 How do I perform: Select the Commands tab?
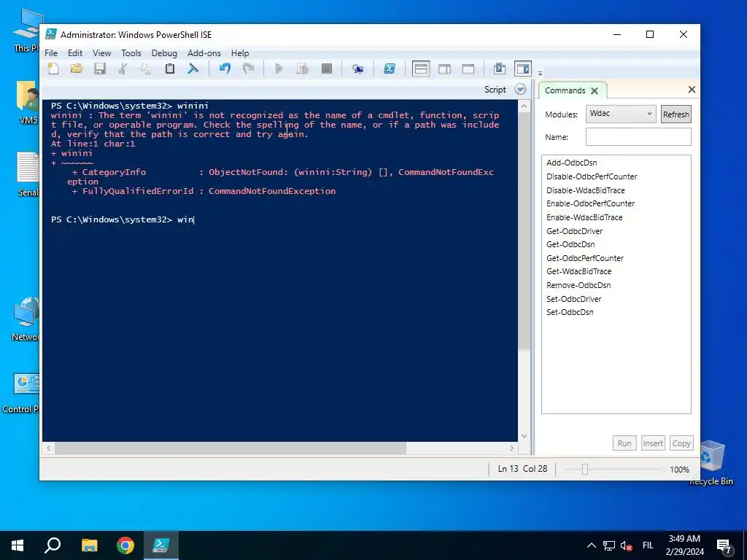point(565,90)
